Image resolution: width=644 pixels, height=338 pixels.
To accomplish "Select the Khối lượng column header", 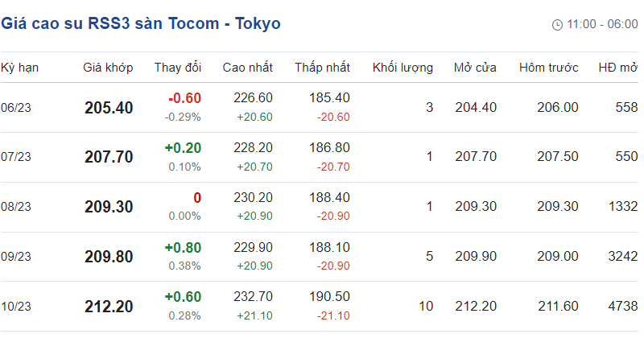I will 402,68.
